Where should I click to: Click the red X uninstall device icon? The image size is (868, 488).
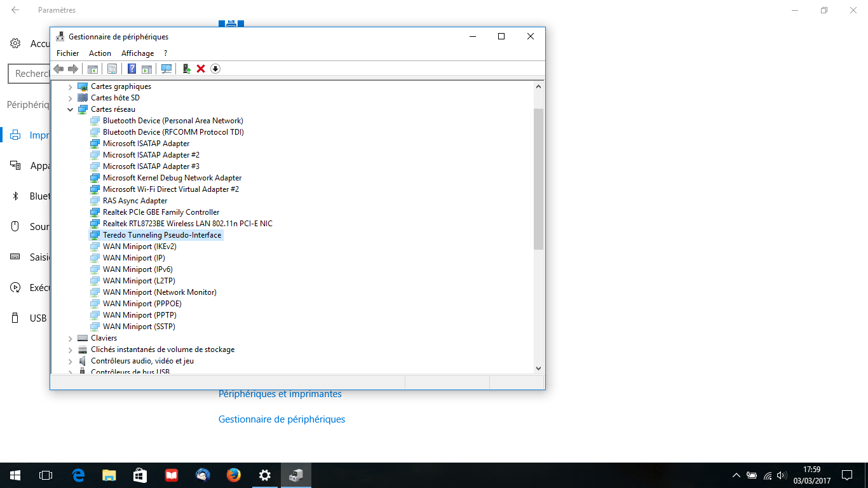coord(201,69)
